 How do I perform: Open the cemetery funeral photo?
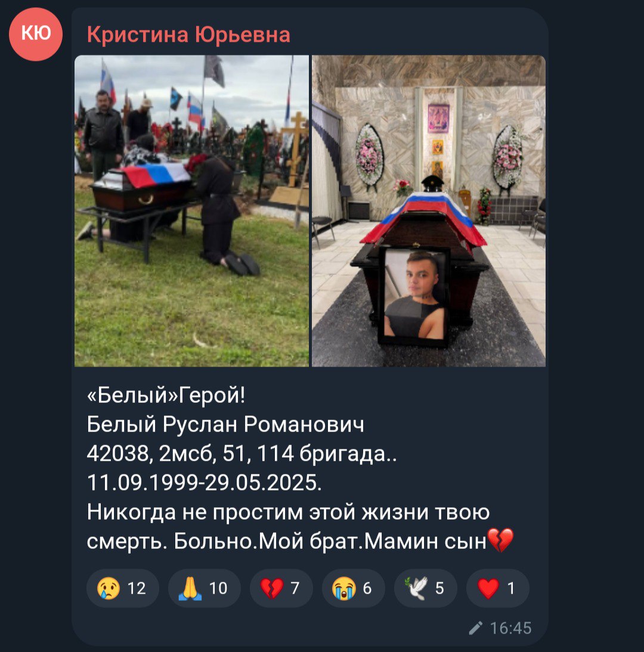[192, 211]
